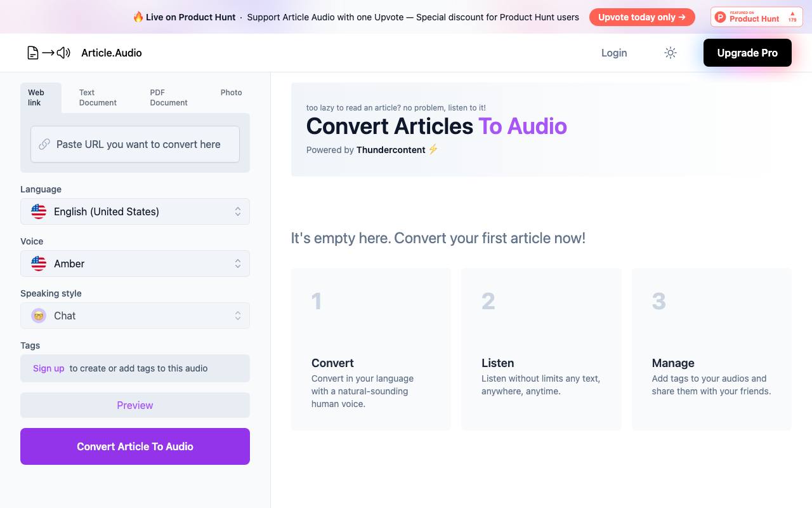Open the Speaking style dropdown showing Chat
Image resolution: width=812 pixels, height=508 pixels.
(135, 316)
